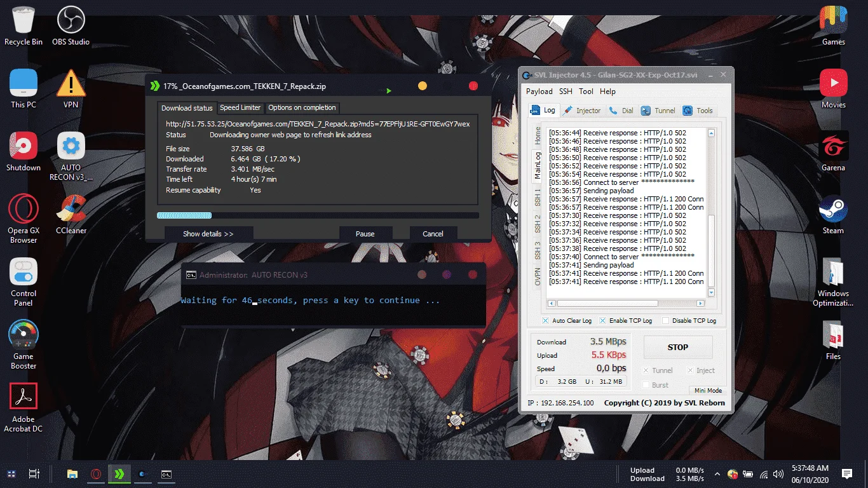Open the Recycle Bin desktop icon
This screenshot has height=488, width=868.
pos(24,25)
